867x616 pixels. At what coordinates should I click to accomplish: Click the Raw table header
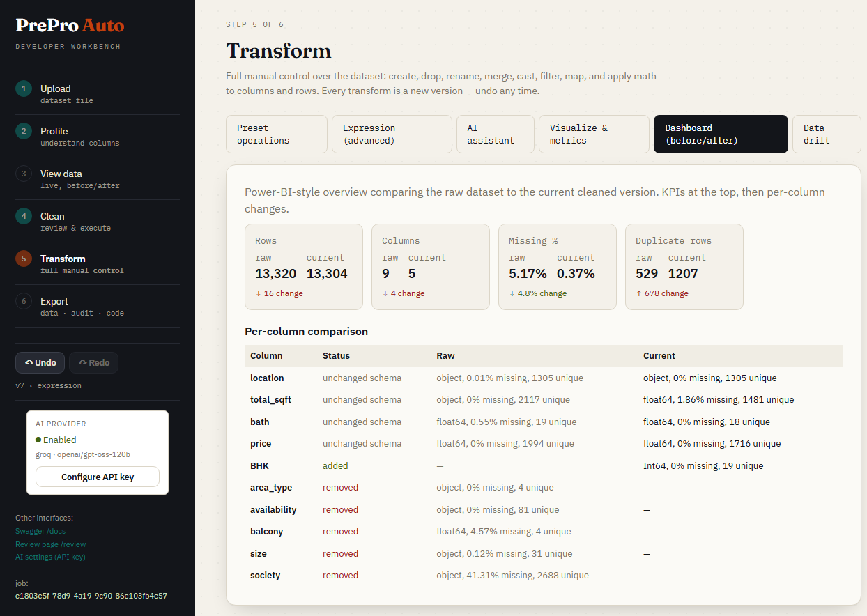click(445, 355)
